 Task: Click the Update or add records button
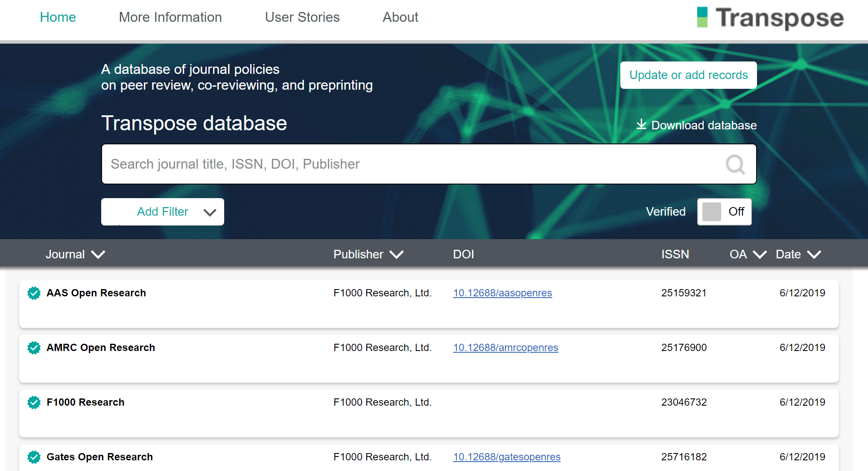688,75
